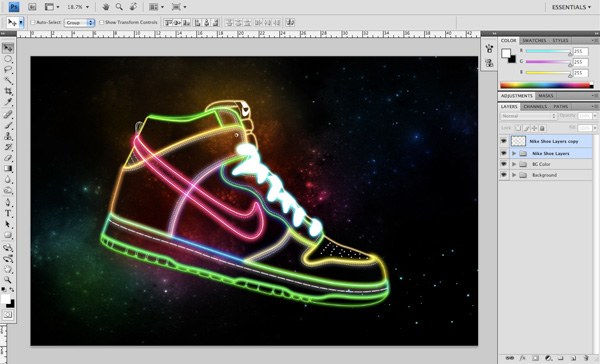Click the Align Top Edges icon
Image resolution: width=600 pixels, height=364 pixels.
[168, 23]
